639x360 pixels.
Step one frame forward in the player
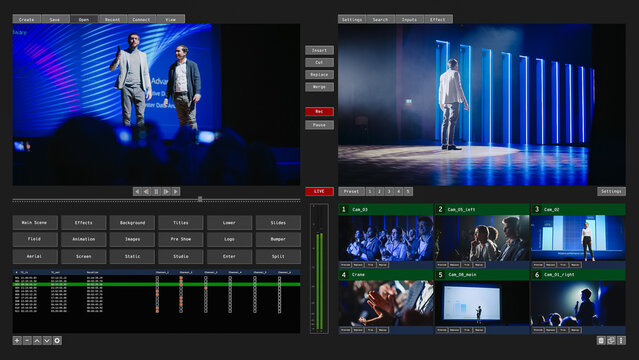point(166,191)
